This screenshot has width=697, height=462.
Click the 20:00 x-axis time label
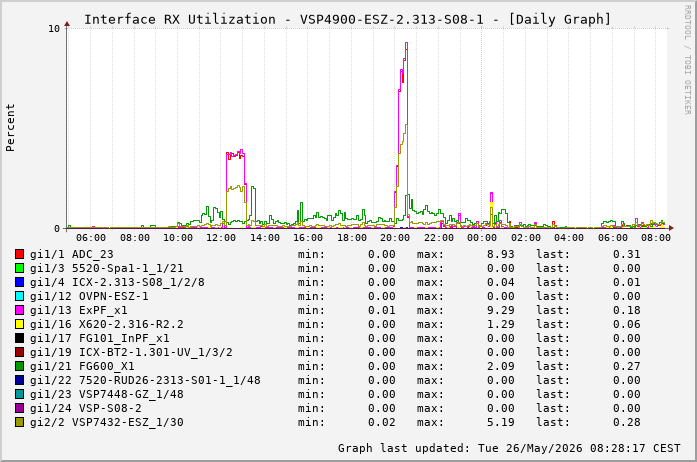395,238
